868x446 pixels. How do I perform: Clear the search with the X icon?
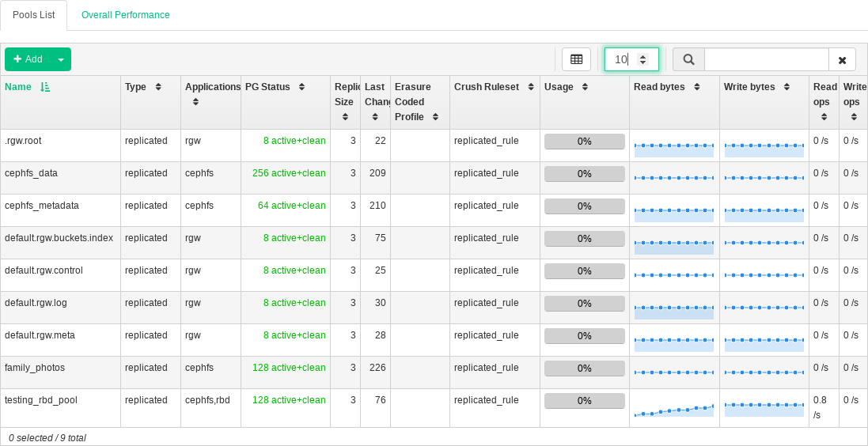click(842, 59)
